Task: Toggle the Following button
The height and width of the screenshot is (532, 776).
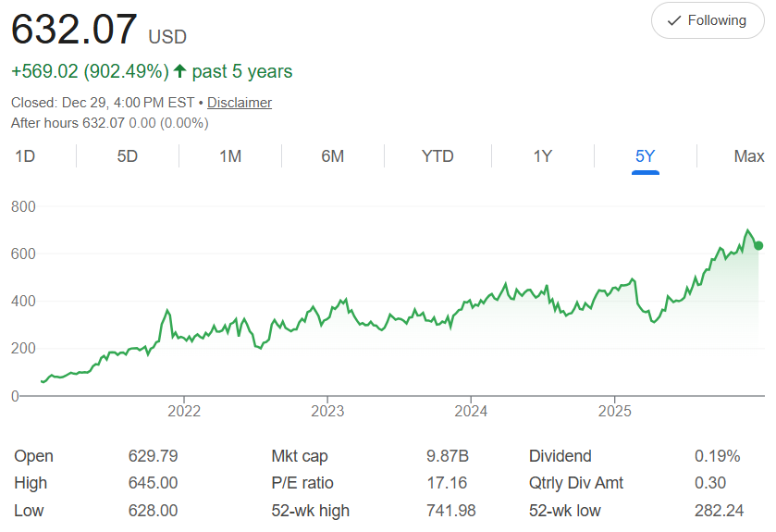Action: click(x=708, y=20)
